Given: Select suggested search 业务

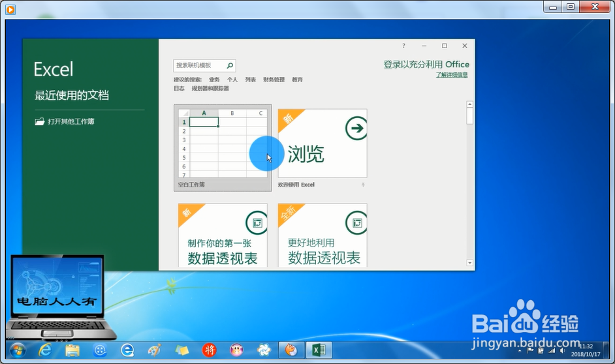Looking at the screenshot, I should click(x=214, y=80).
